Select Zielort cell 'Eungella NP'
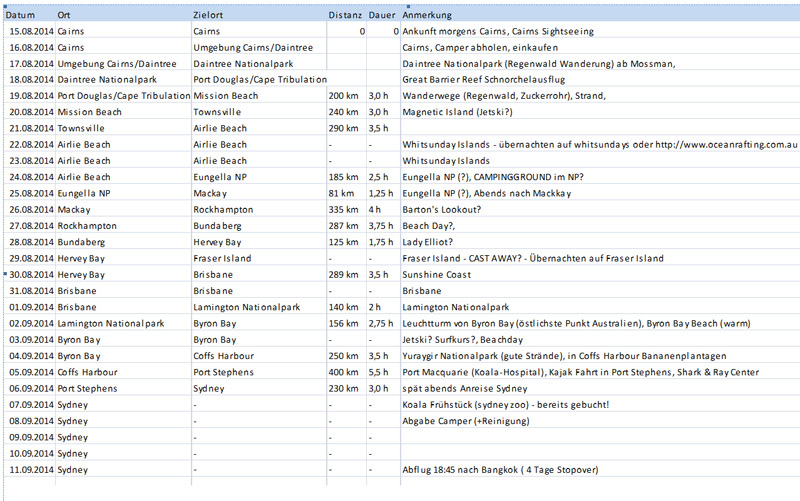800x501 pixels. pyautogui.click(x=220, y=178)
